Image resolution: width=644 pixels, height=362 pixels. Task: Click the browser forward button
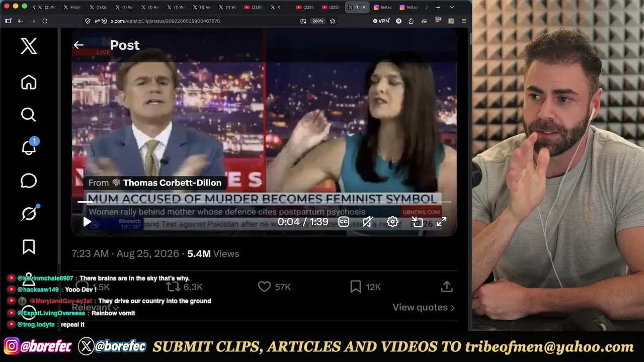tap(32, 21)
